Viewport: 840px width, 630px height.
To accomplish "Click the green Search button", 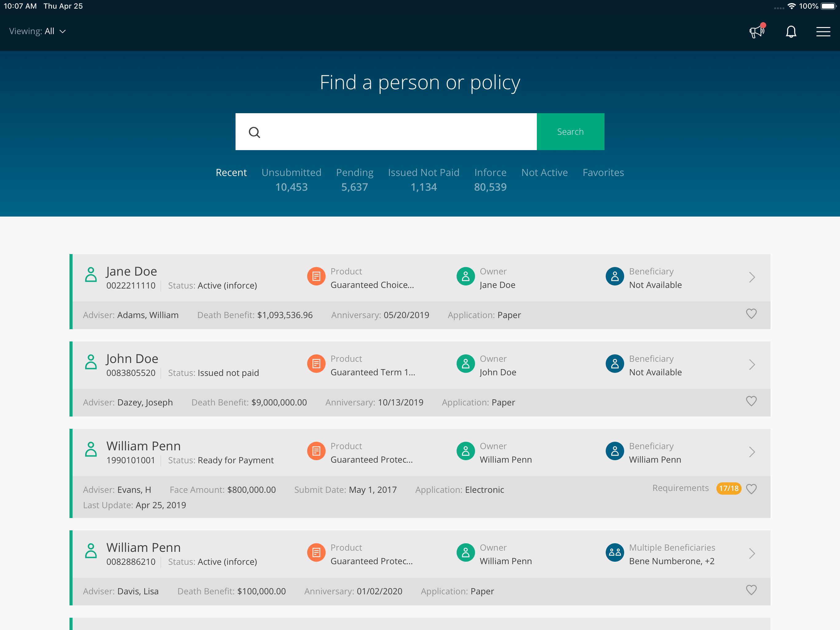I will pos(570,131).
